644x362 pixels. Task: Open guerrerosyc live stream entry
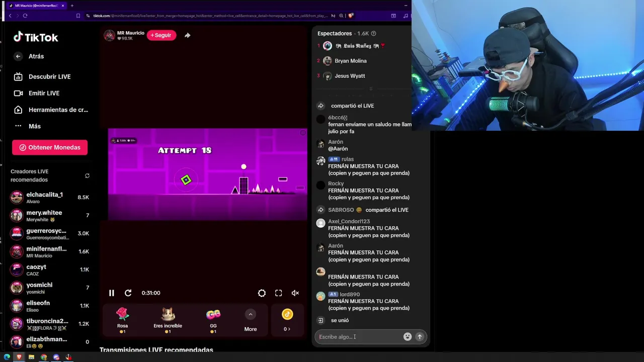[50, 234]
